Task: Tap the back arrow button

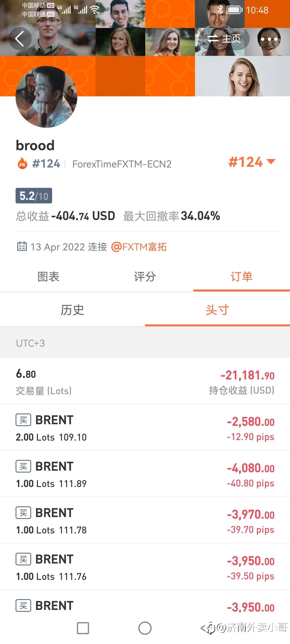Action: pyautogui.click(x=20, y=39)
